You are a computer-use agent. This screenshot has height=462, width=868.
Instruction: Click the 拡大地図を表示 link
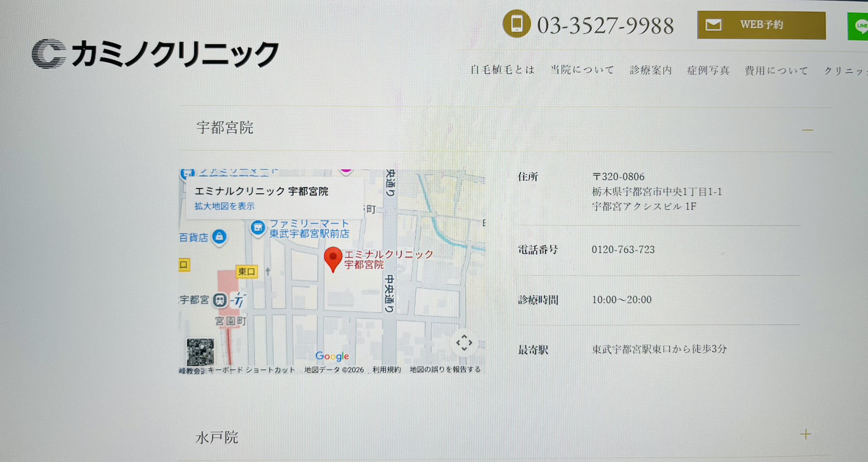224,206
